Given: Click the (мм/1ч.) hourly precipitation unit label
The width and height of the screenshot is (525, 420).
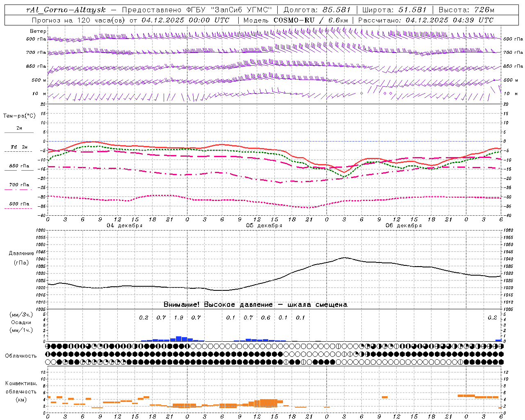Looking at the screenshot, I should tap(21, 330).
